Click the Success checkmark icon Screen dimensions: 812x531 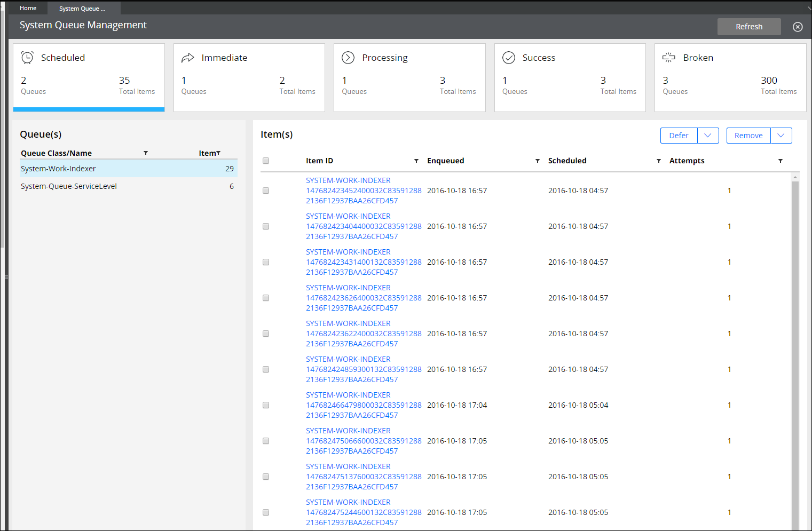tap(509, 57)
